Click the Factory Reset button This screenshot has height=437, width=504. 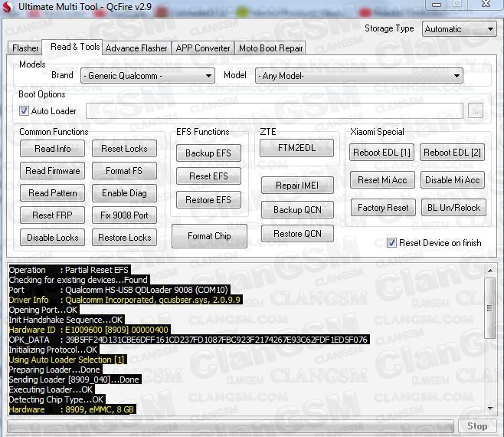pyautogui.click(x=383, y=208)
